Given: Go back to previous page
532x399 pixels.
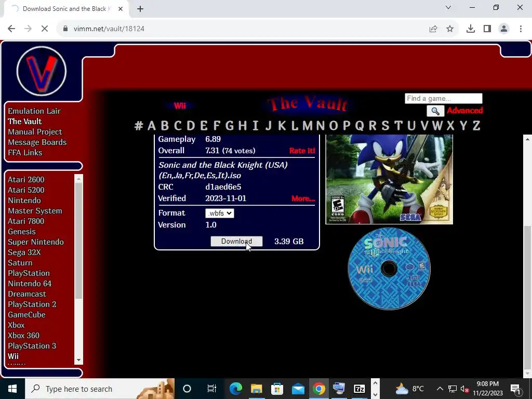Looking at the screenshot, I should [11, 29].
